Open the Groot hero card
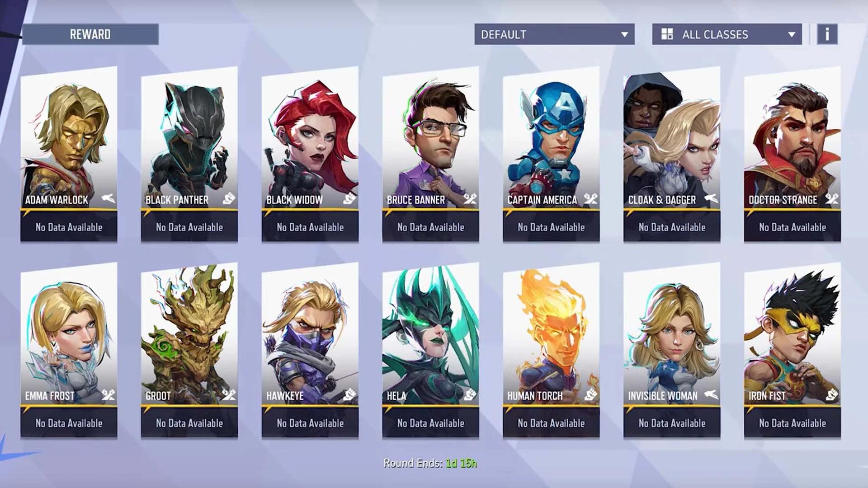Image resolution: width=868 pixels, height=488 pixels. click(189, 350)
